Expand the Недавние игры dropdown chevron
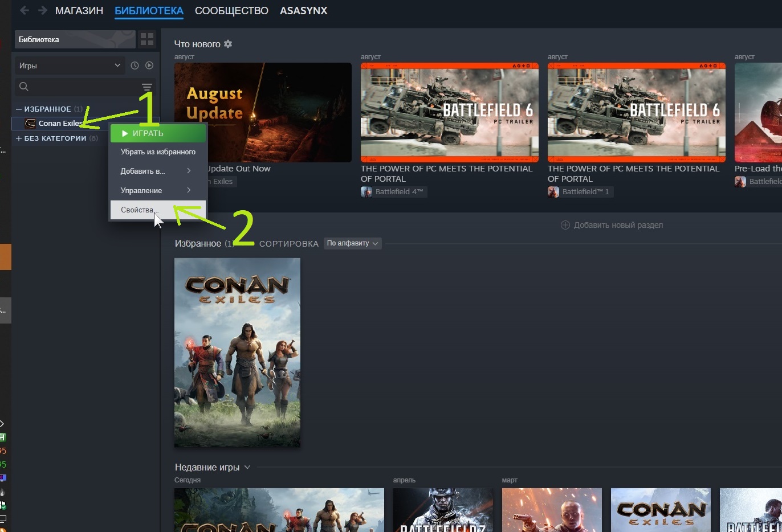This screenshot has width=782, height=532. tap(247, 467)
